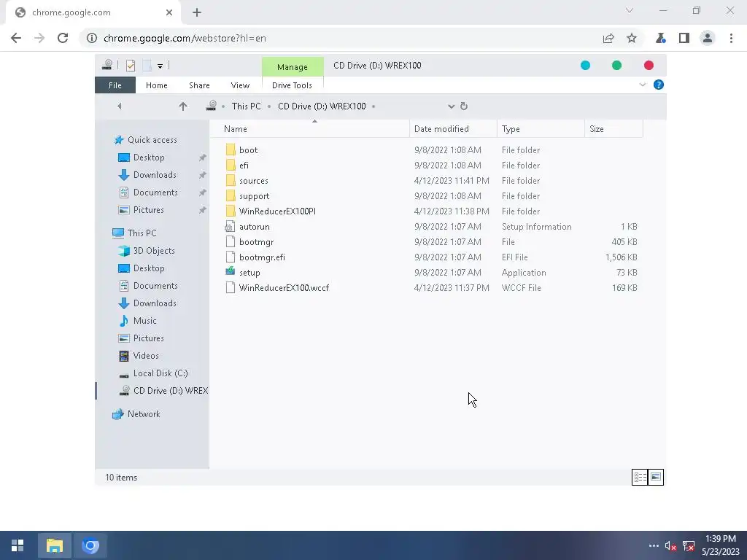Click the red circle window button

coord(649,65)
